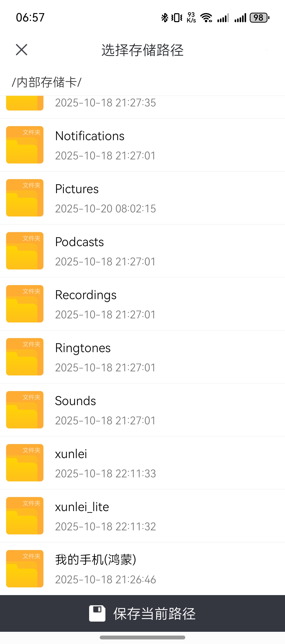This screenshot has width=285, height=644.
Task: Open the Pictures folder by name
Action: tap(77, 189)
